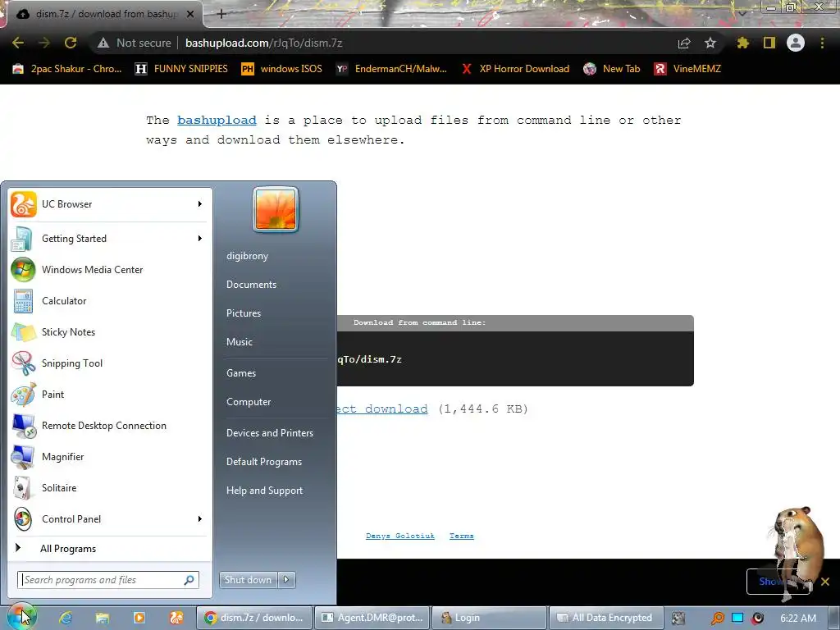Viewport: 840px width, 630px height.
Task: Open Solitaire game
Action: [109, 488]
